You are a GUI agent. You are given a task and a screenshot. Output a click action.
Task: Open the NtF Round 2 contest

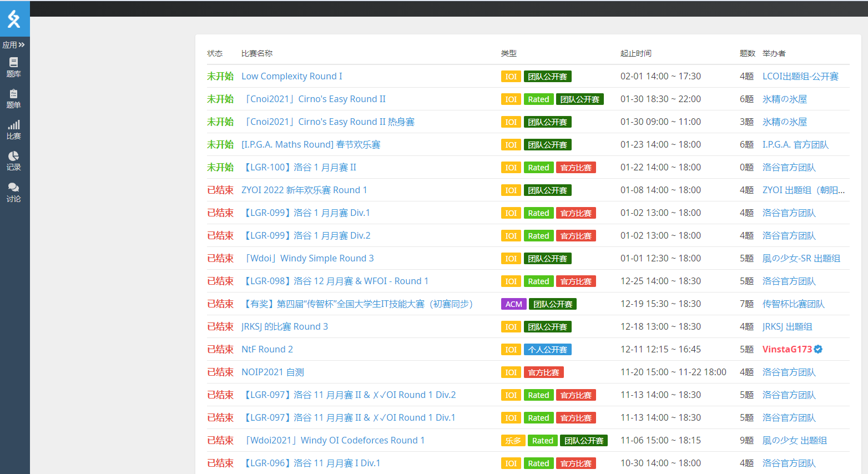coord(267,349)
